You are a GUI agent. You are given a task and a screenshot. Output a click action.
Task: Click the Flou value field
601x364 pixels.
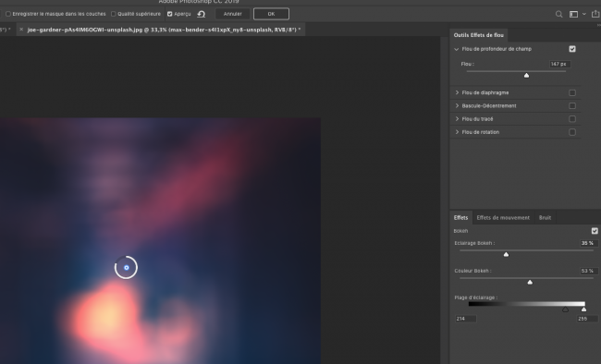click(x=559, y=64)
